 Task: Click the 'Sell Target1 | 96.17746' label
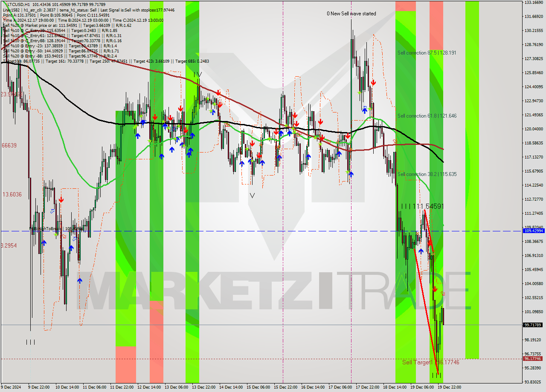[431, 362]
